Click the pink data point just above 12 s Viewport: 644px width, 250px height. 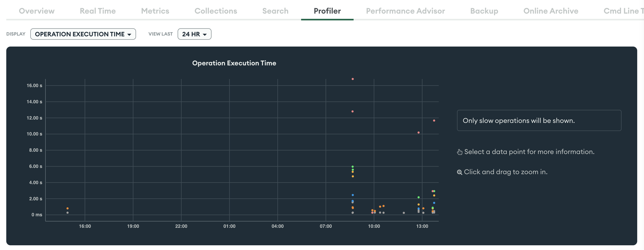353,111
